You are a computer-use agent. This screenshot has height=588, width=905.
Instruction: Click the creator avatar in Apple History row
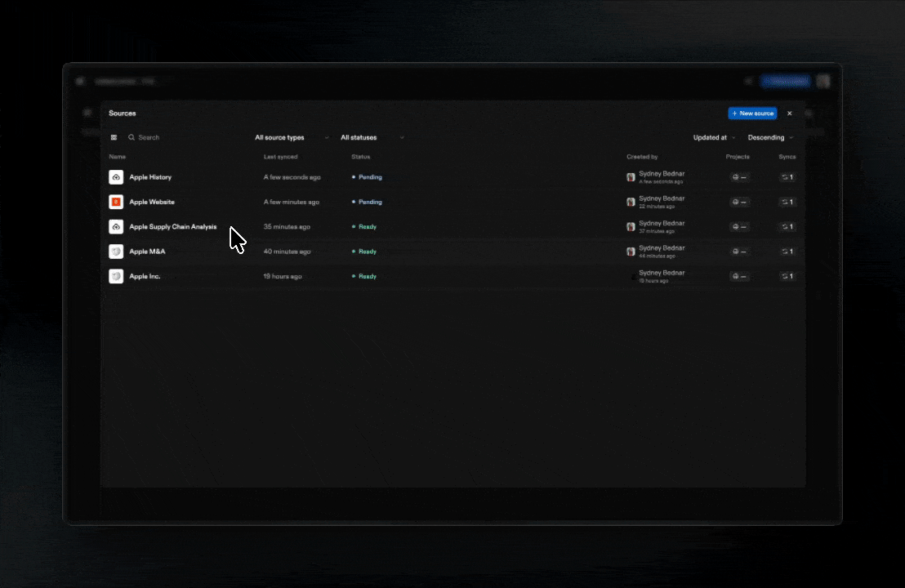pos(631,177)
